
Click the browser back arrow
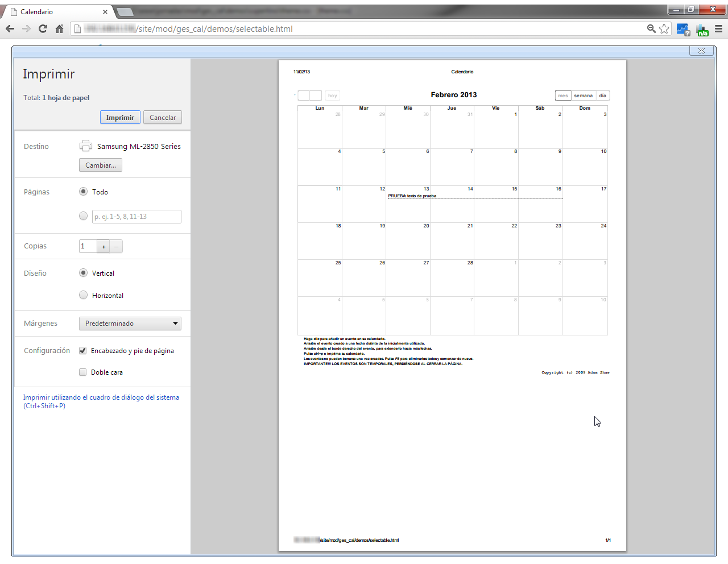(x=10, y=29)
